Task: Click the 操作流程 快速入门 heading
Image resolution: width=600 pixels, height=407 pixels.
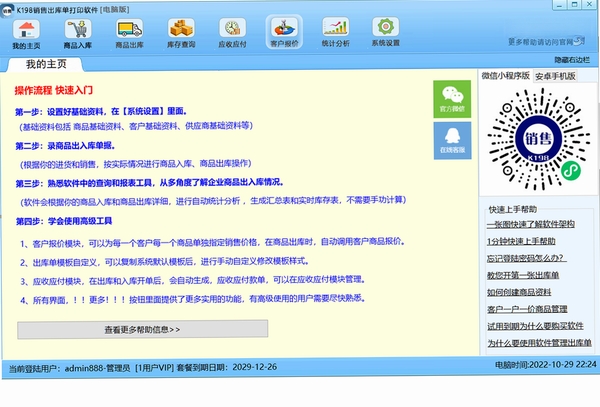Action: [54, 90]
